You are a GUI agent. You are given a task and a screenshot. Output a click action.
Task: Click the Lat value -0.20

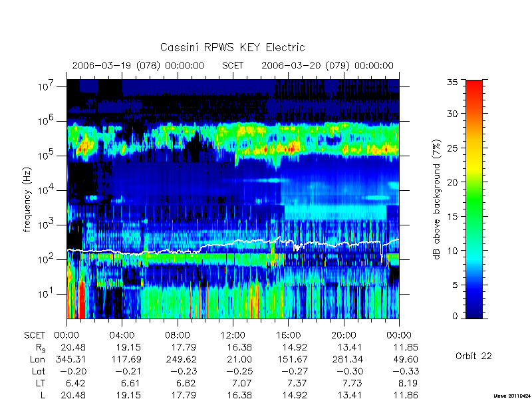click(x=73, y=371)
